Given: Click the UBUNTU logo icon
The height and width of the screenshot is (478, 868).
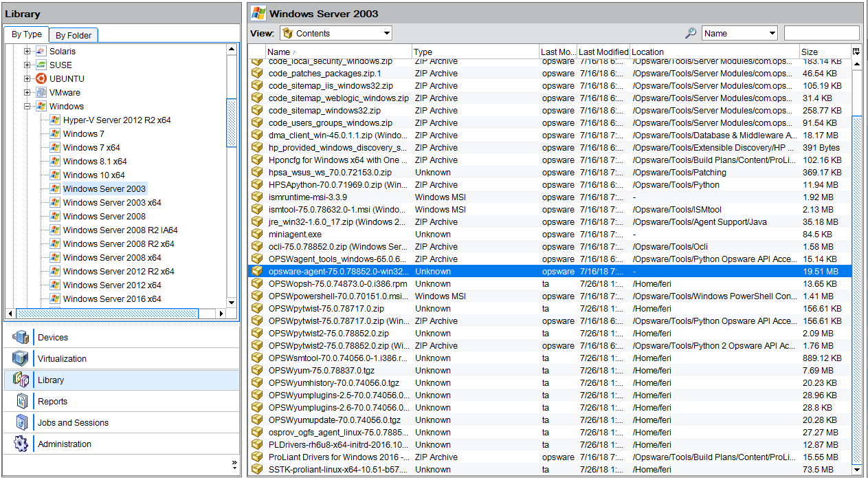Looking at the screenshot, I should tap(41, 78).
